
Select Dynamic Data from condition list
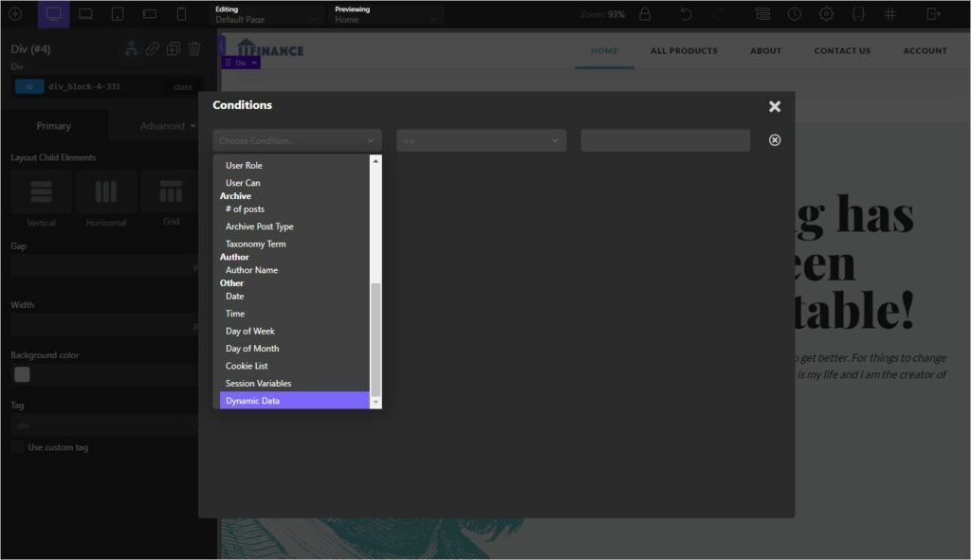(x=294, y=401)
